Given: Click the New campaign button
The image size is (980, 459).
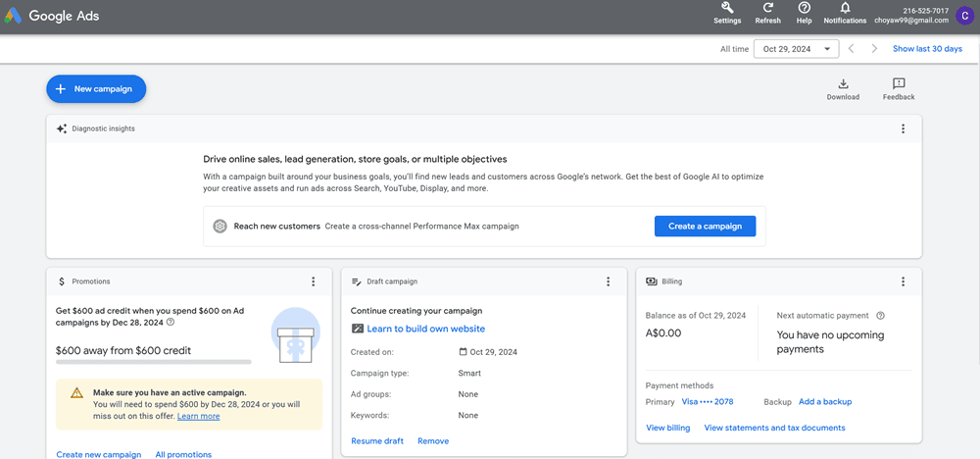Looking at the screenshot, I should pos(96,89).
